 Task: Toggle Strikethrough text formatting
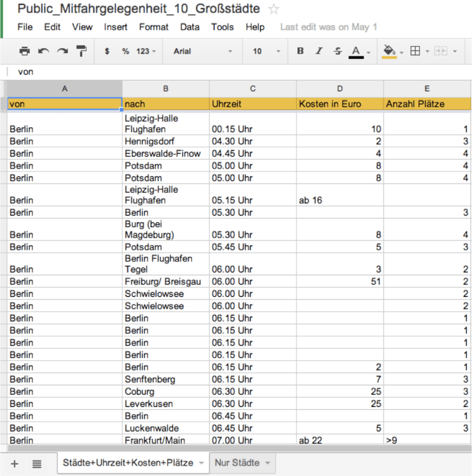pos(337,51)
